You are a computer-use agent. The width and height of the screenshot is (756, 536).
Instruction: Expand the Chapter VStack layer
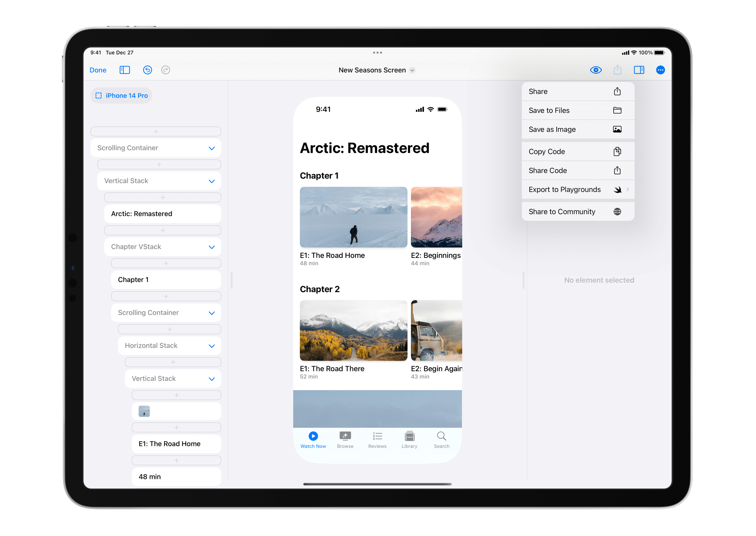(212, 246)
